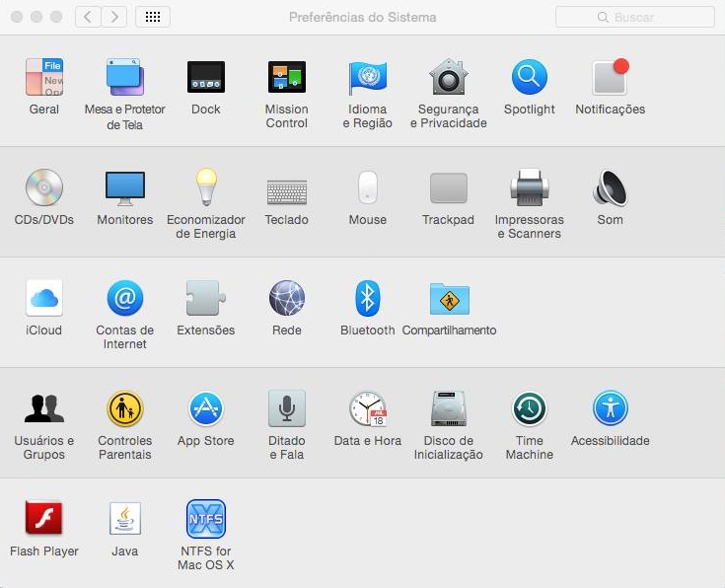This screenshot has width=725, height=588.
Task: Open the Acessibilidade preferences
Action: pos(611,409)
